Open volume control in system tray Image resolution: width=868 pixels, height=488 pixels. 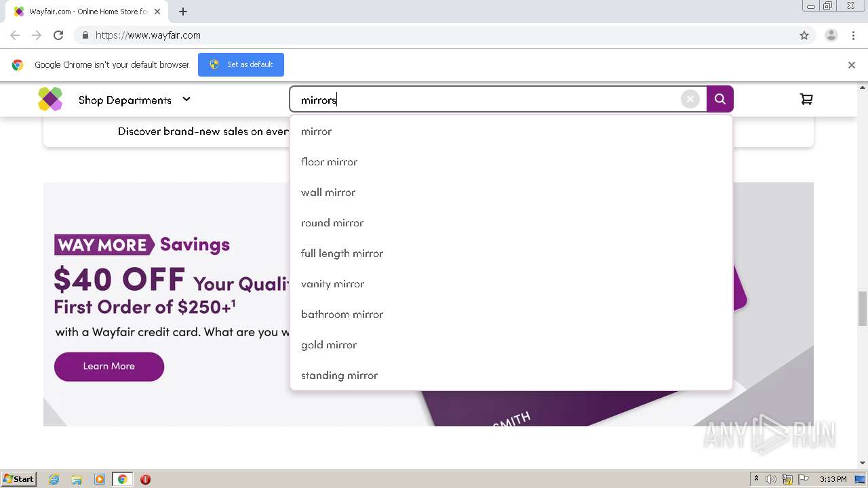[771, 479]
